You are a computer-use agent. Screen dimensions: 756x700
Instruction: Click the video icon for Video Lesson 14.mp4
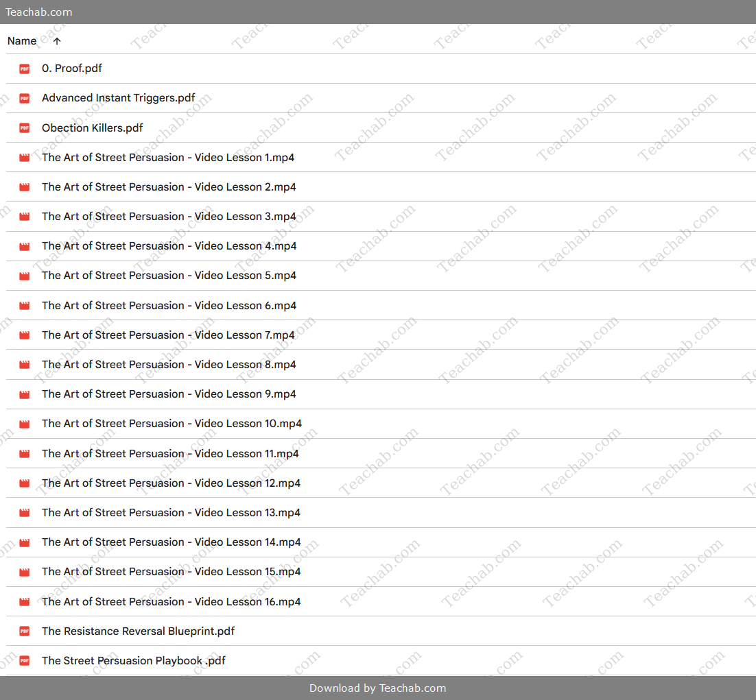tap(25, 542)
